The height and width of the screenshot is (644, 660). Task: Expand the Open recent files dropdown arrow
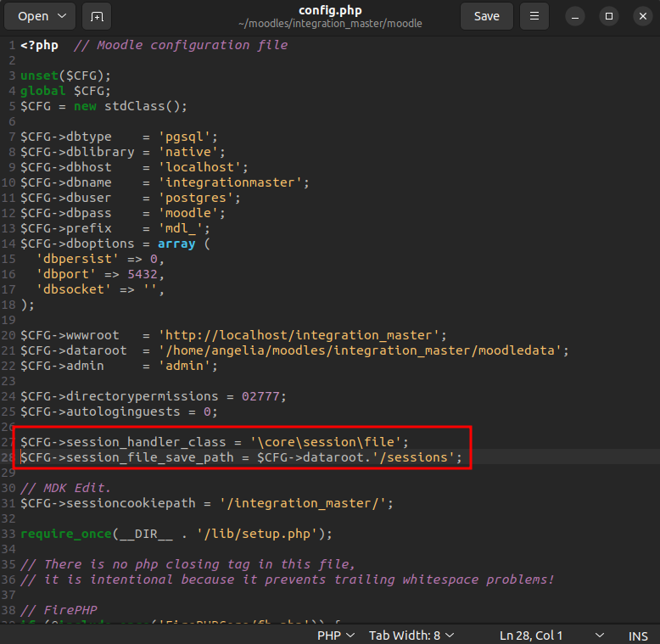[62, 16]
